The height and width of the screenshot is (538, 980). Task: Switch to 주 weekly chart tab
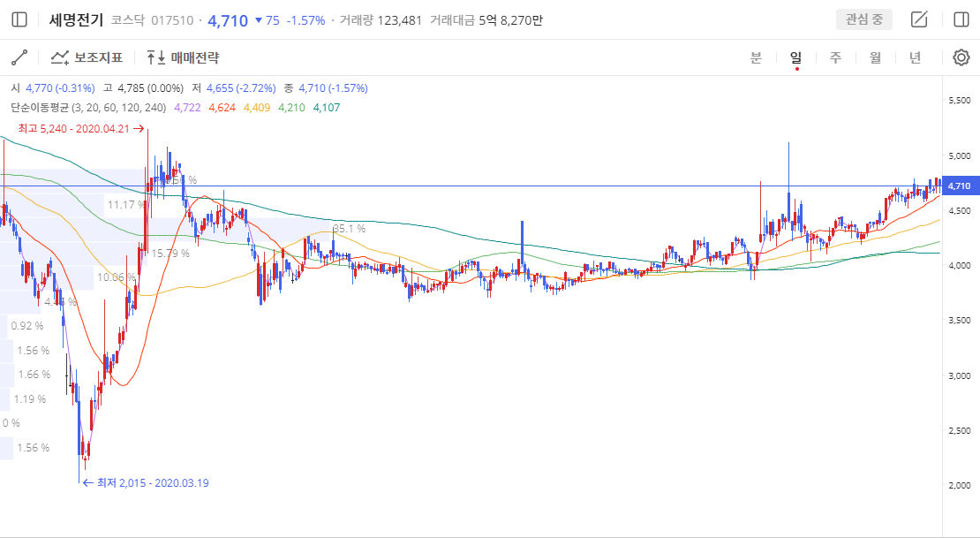pyautogui.click(x=835, y=57)
